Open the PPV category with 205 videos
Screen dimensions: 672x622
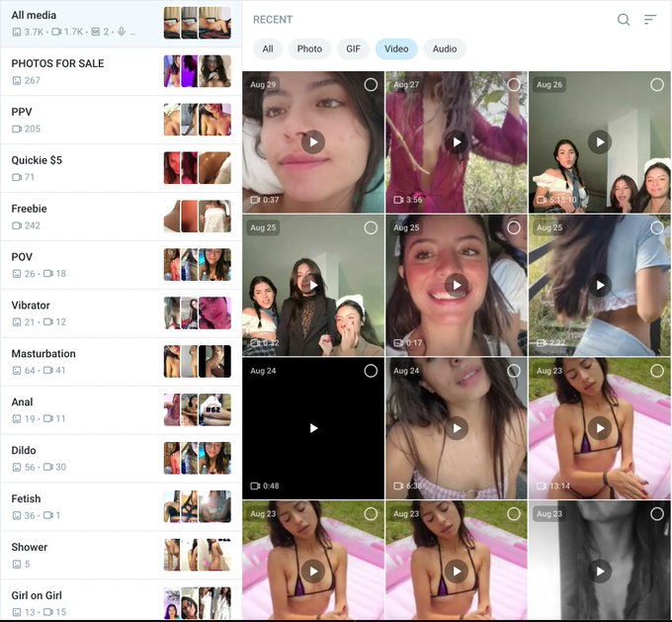(x=121, y=120)
